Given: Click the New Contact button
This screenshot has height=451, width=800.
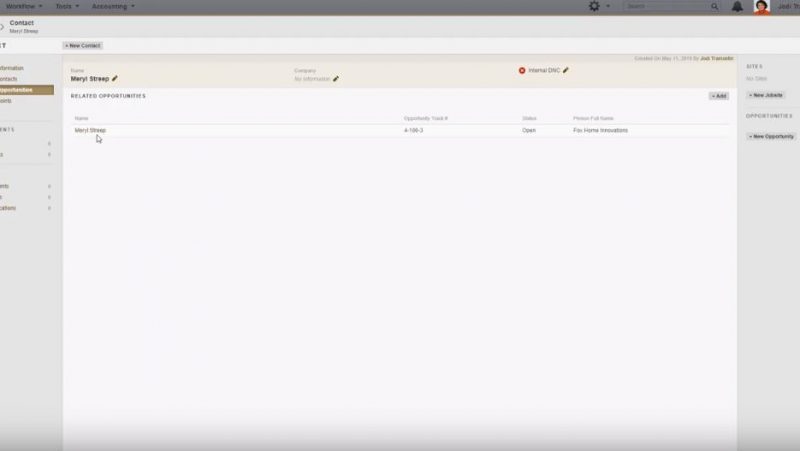Looking at the screenshot, I should click(x=82, y=45).
